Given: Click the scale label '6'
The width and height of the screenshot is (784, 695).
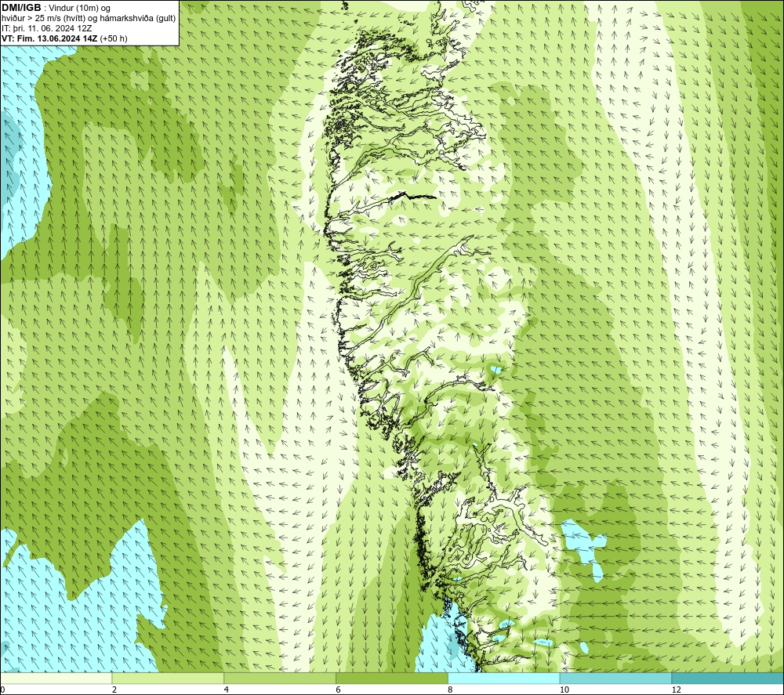Looking at the screenshot, I should (339, 690).
